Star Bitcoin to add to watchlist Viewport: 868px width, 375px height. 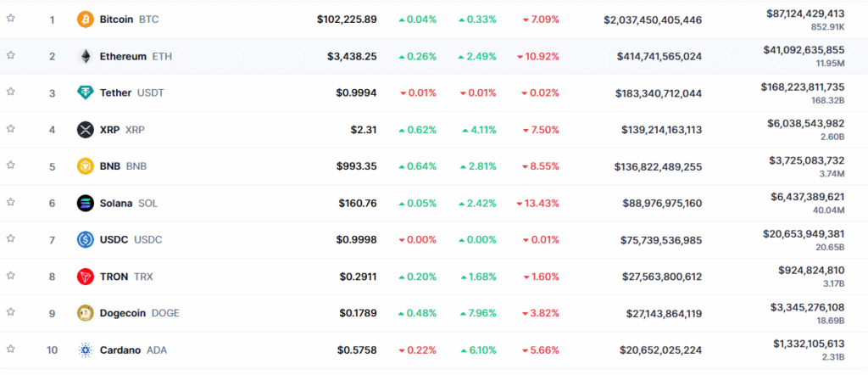tap(11, 18)
